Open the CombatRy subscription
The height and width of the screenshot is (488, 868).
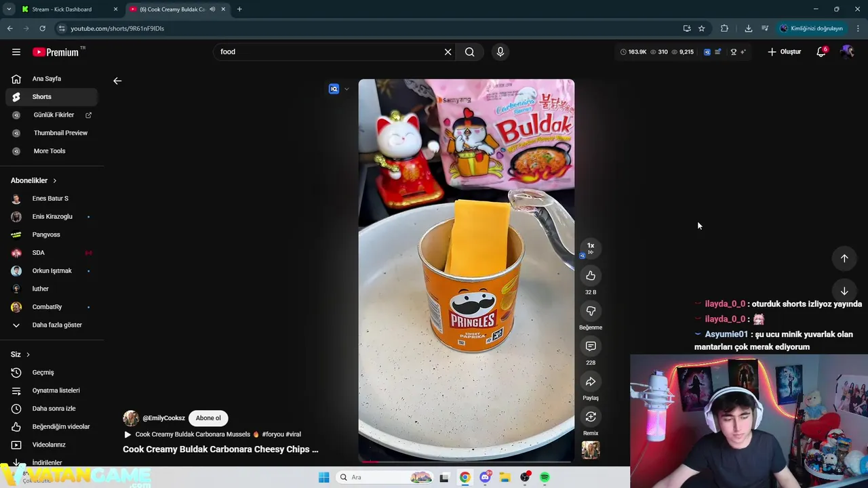[x=52, y=307]
